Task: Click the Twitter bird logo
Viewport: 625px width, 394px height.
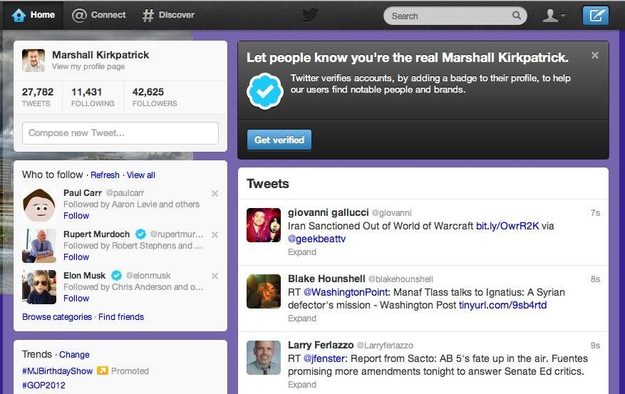Action: coord(310,15)
